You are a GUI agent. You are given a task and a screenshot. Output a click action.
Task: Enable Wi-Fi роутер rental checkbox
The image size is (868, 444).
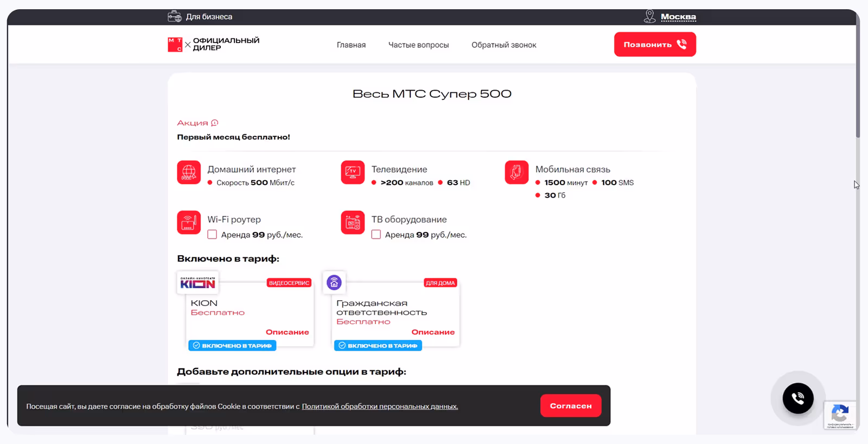(212, 234)
